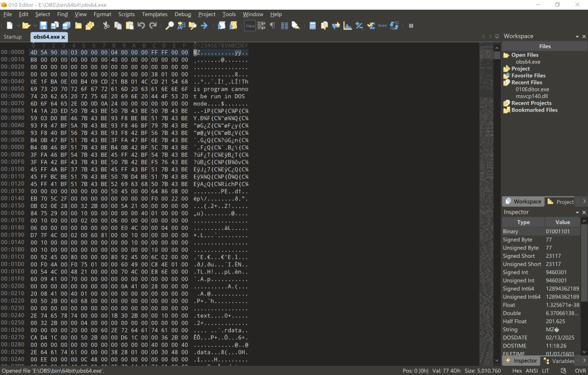Image resolution: width=588 pixels, height=375 pixels.
Task: Undo the last edit
Action: pos(141,25)
